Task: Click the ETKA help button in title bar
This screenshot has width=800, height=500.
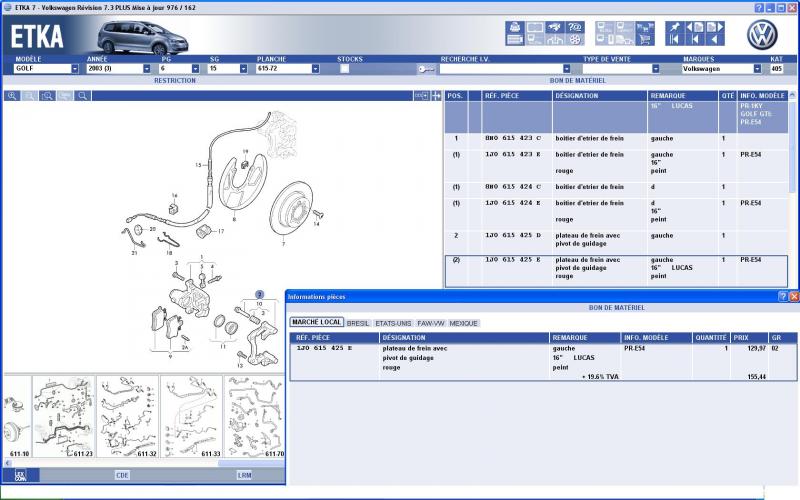Action: tap(759, 8)
